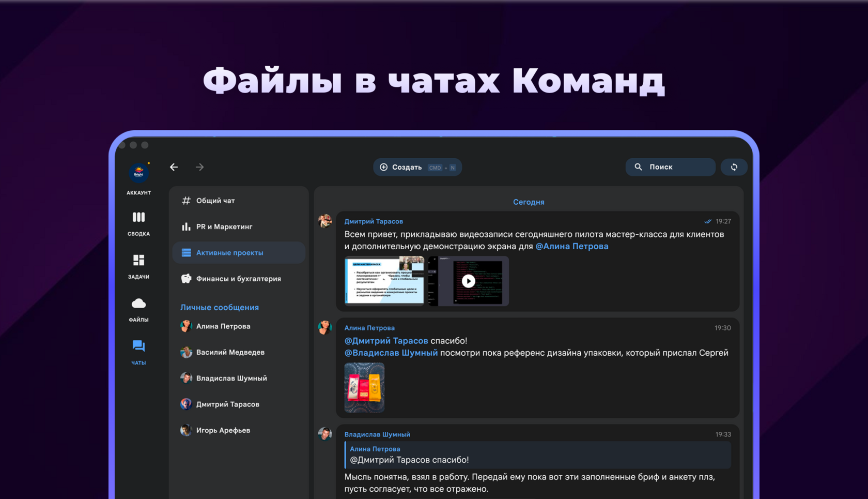Screen dimensions: 868x499
Task: Open the Аккаунт profile icon
Action: point(138,173)
